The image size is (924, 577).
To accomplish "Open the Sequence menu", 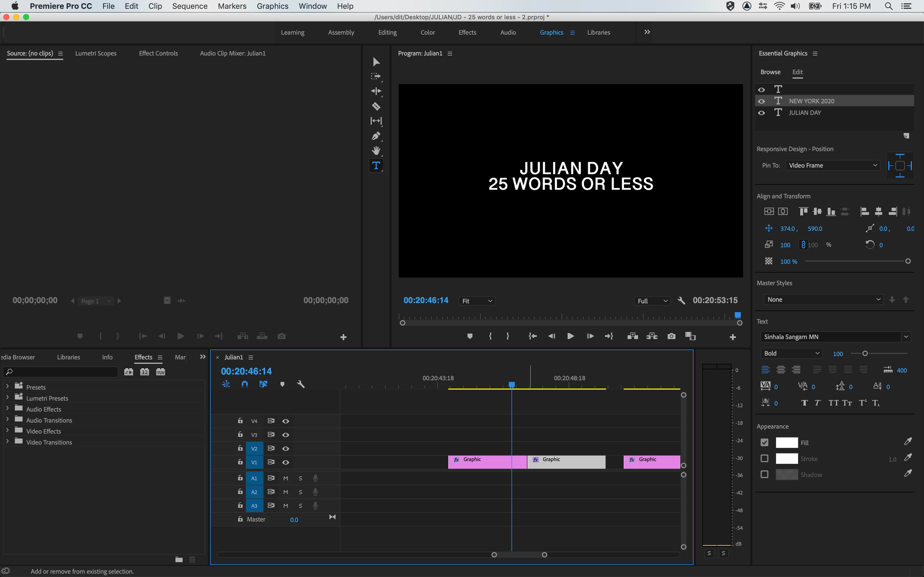I will coord(189,6).
